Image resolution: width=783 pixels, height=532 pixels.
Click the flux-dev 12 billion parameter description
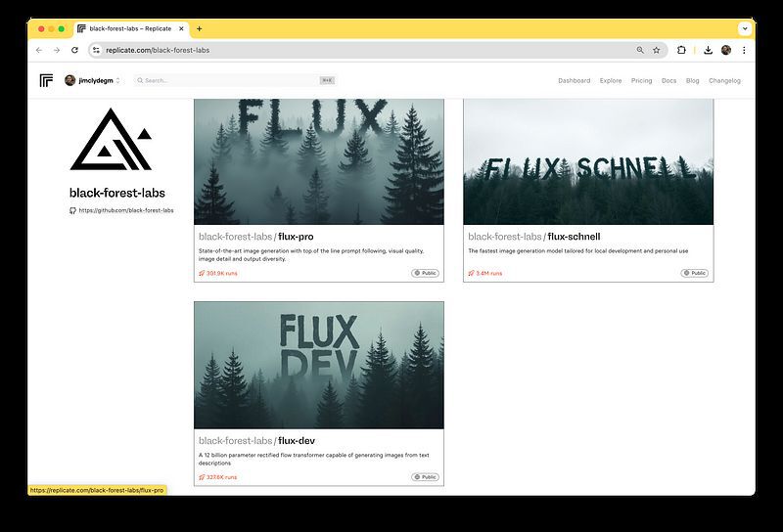point(314,459)
